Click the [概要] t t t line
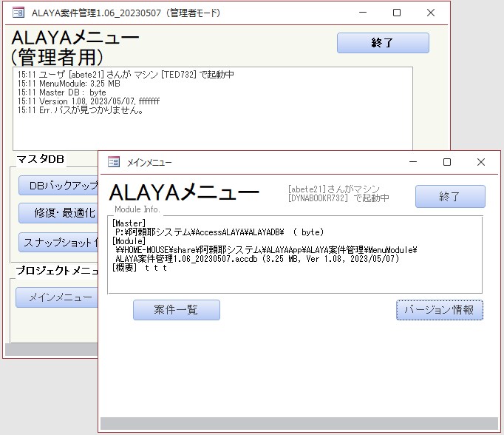 (140, 268)
